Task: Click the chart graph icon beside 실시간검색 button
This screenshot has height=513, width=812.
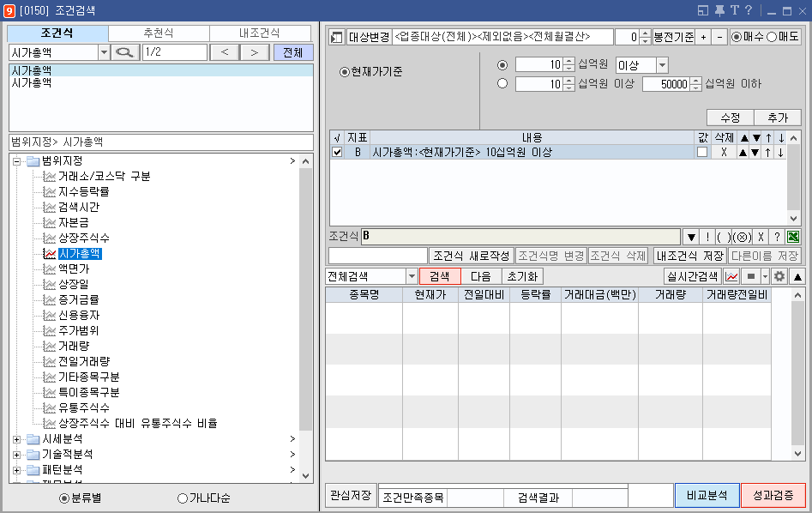Action: click(731, 275)
